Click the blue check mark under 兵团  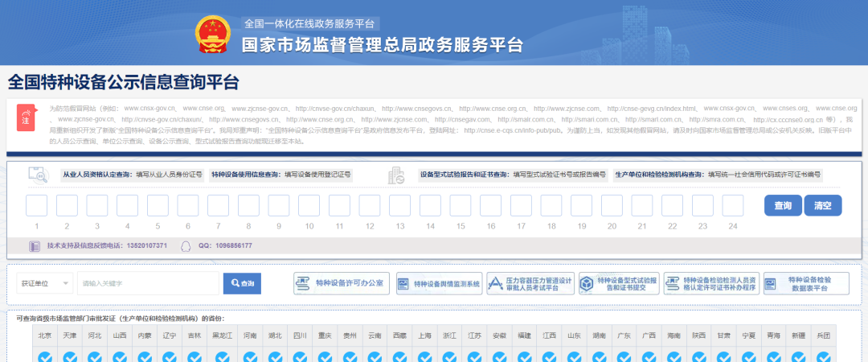point(824,356)
